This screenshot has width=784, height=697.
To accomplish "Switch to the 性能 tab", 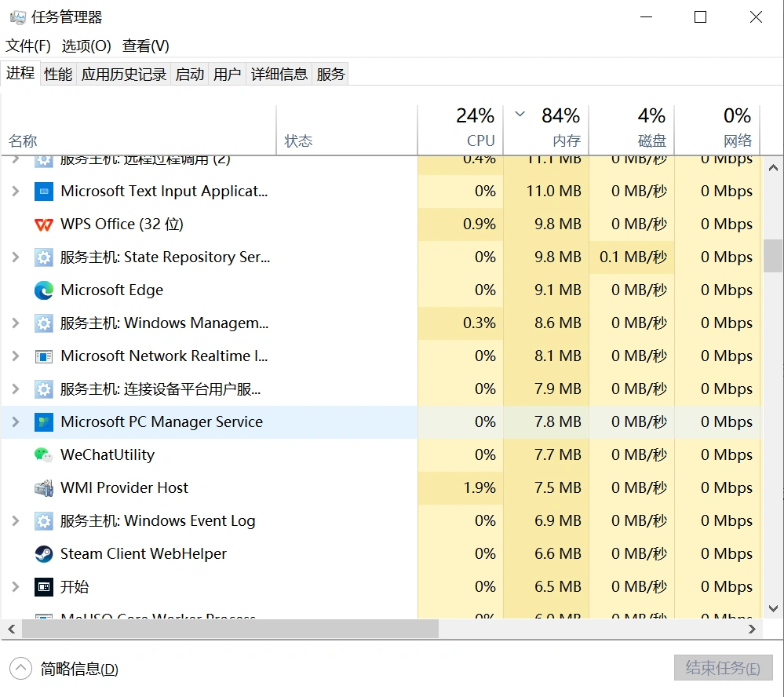I will click(58, 75).
